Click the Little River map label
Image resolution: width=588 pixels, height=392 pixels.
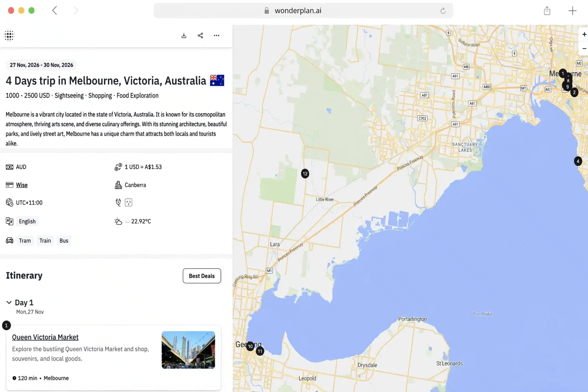[x=325, y=199]
